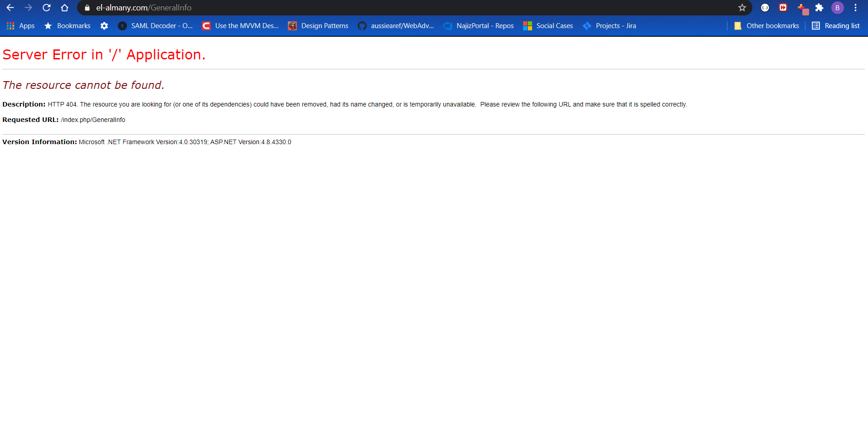Click the puzzle-piece extensions icon
This screenshot has width=868, height=442.
820,8
